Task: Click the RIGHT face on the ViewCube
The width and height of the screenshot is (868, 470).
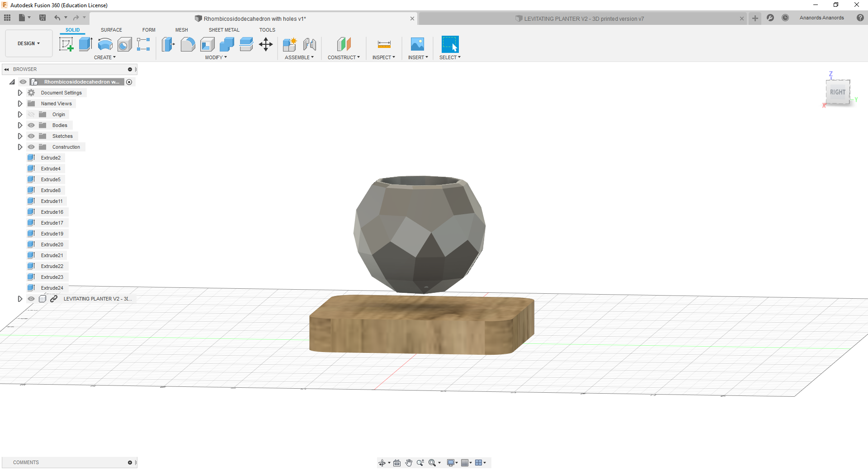Action: pyautogui.click(x=838, y=92)
